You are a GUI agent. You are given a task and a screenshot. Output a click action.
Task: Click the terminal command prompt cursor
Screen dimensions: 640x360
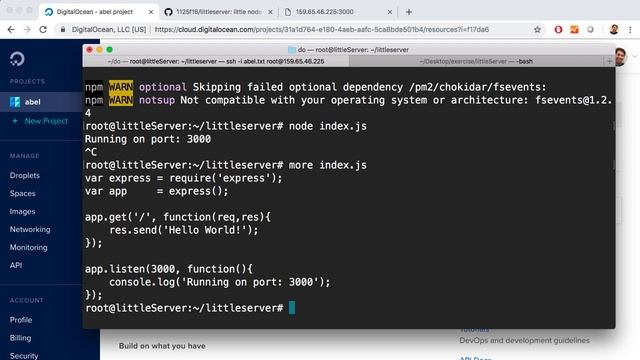click(x=292, y=308)
